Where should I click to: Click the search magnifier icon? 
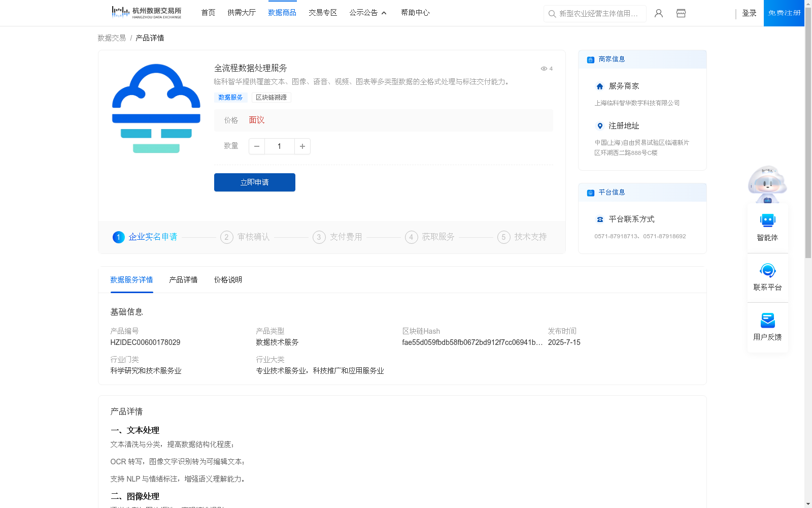coord(552,14)
